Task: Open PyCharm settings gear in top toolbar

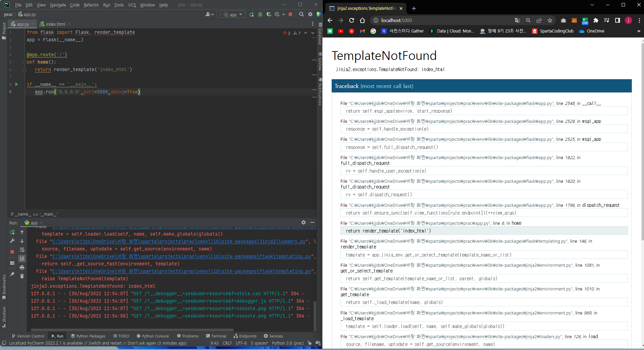Action: pyautogui.click(x=310, y=15)
